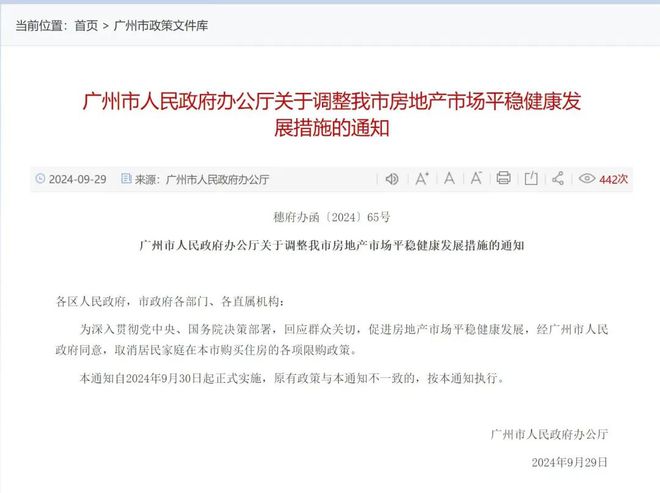Open the 广州市政策文件库 breadcrumb link
This screenshot has height=493, width=660.
[161, 26]
